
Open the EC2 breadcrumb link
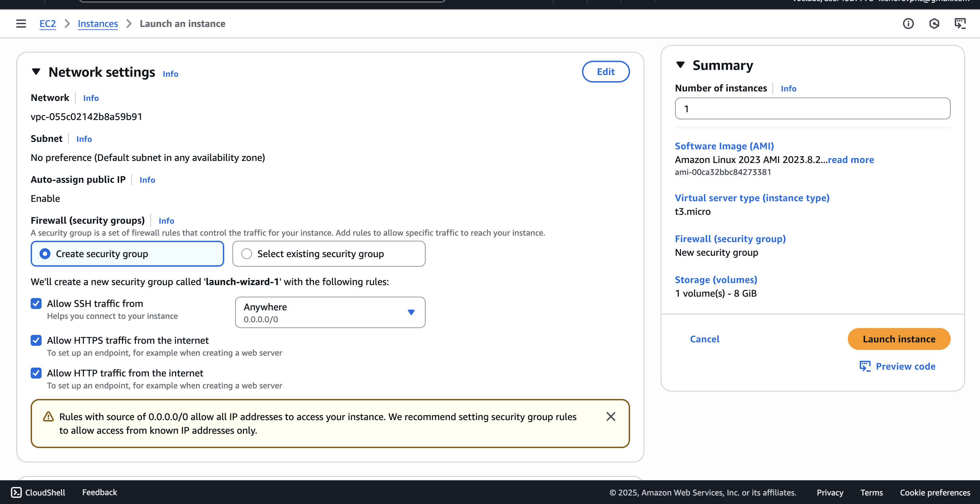48,24
